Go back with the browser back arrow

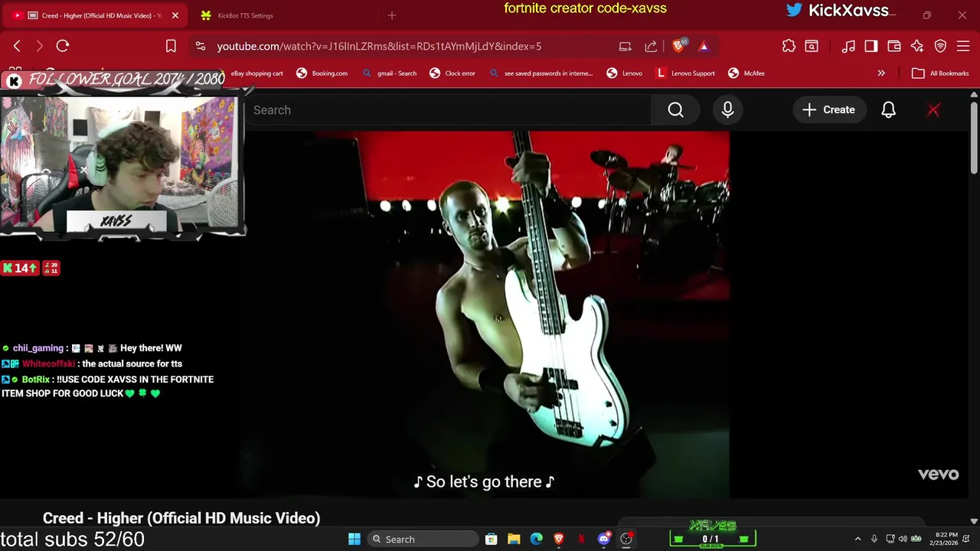tap(17, 46)
